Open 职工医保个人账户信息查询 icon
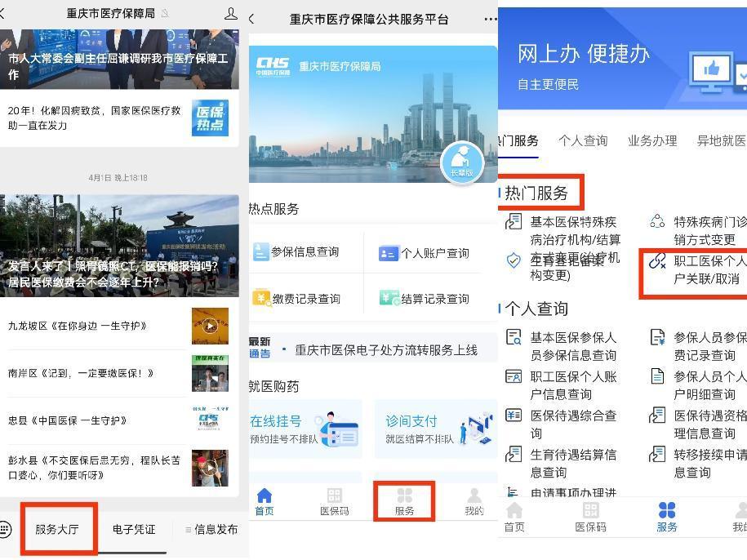This screenshot has width=747, height=560. (x=514, y=376)
